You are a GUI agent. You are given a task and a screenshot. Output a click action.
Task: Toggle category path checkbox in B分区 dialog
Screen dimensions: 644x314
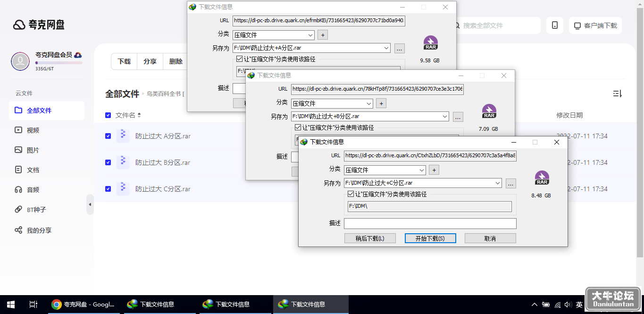coord(298,127)
